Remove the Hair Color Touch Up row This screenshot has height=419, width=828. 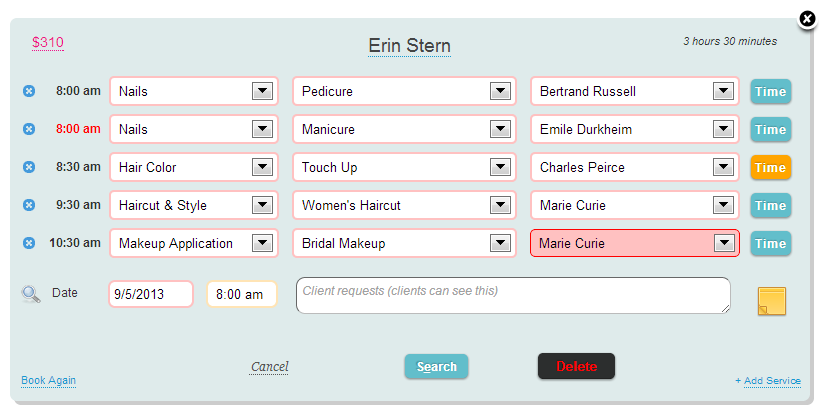click(x=29, y=167)
